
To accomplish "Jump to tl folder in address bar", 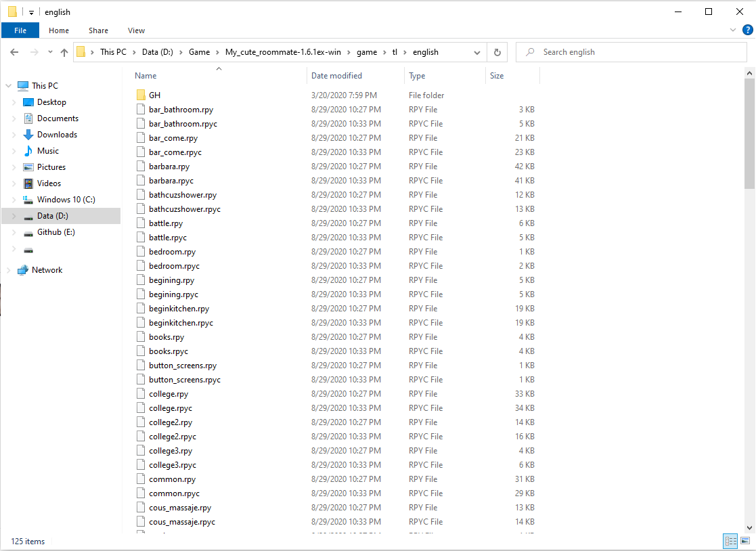I will point(395,52).
